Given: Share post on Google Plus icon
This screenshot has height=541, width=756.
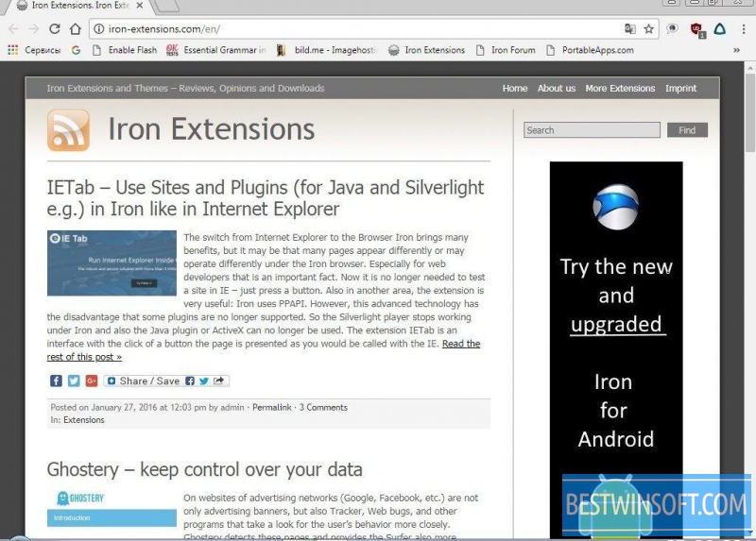Looking at the screenshot, I should point(92,381).
